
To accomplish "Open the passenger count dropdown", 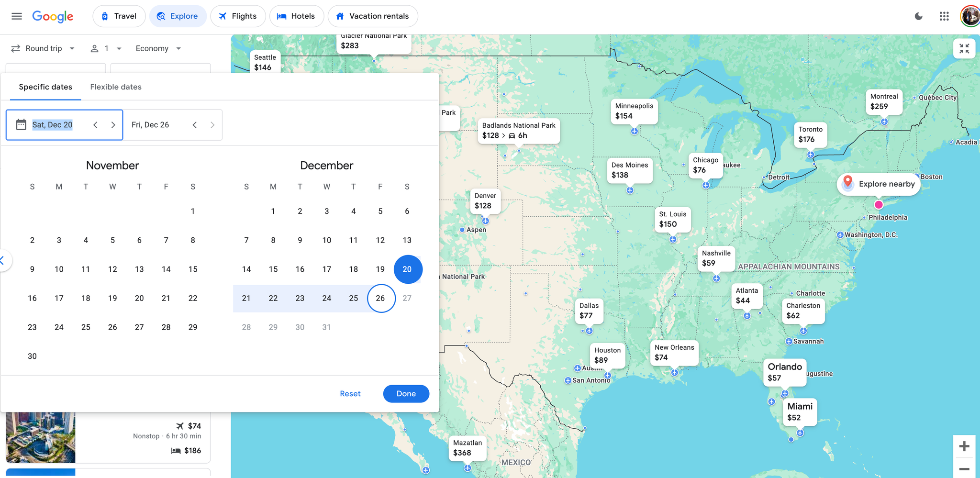I will [x=106, y=48].
